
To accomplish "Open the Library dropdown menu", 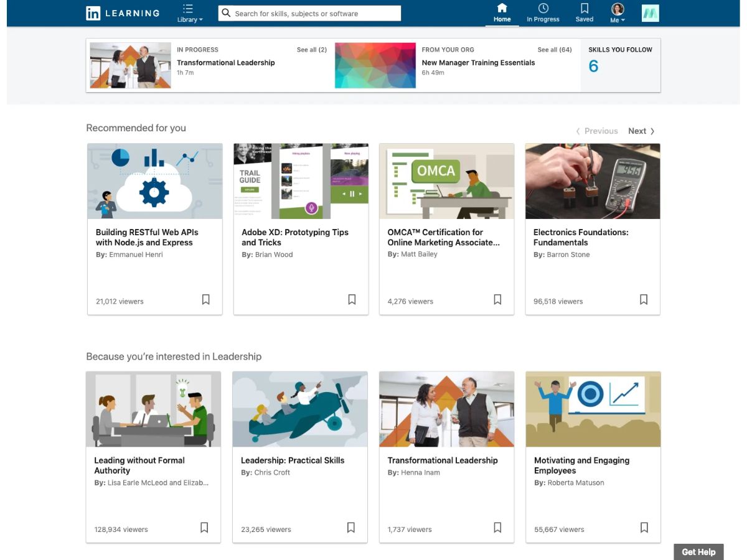I will point(189,13).
